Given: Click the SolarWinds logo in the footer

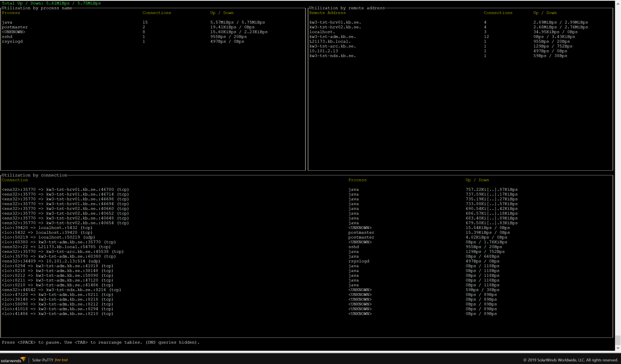Looking at the screenshot, I should coord(13,360).
